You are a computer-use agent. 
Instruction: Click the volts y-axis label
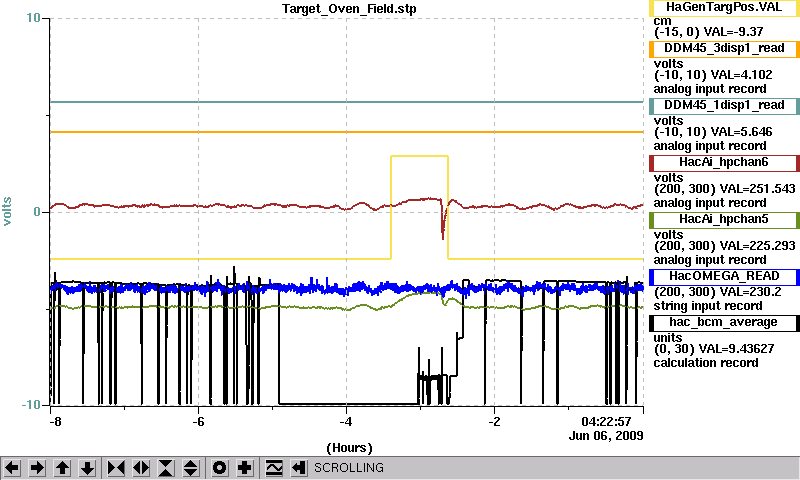[x=7, y=211]
